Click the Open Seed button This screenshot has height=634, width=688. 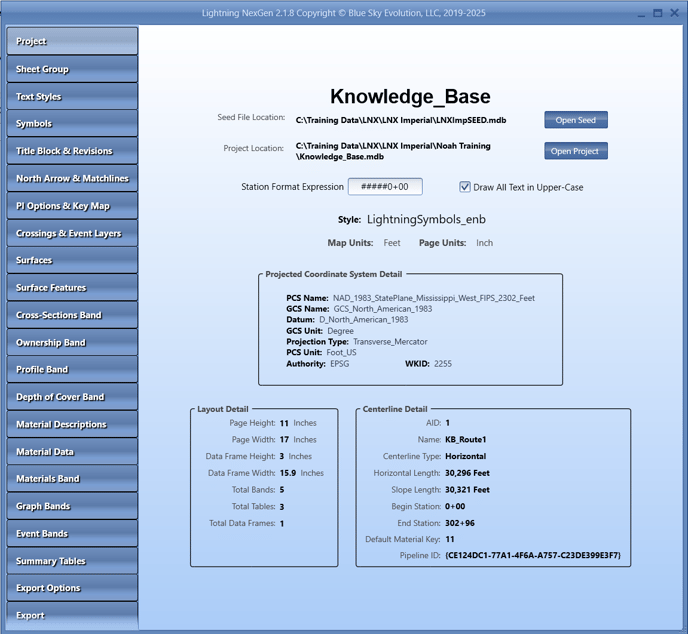[x=576, y=120]
